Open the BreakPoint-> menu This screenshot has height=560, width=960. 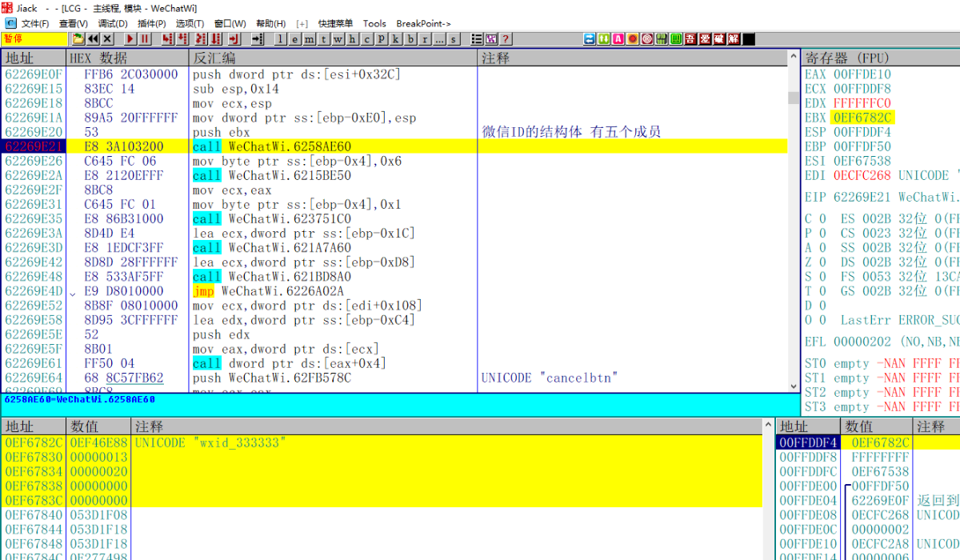coord(423,23)
